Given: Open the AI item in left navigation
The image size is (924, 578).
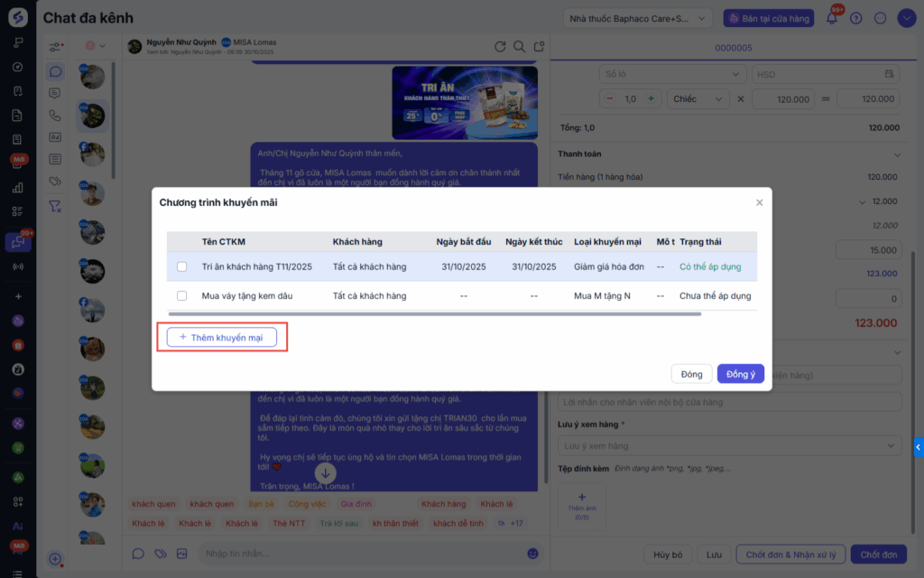Looking at the screenshot, I should [x=18, y=527].
